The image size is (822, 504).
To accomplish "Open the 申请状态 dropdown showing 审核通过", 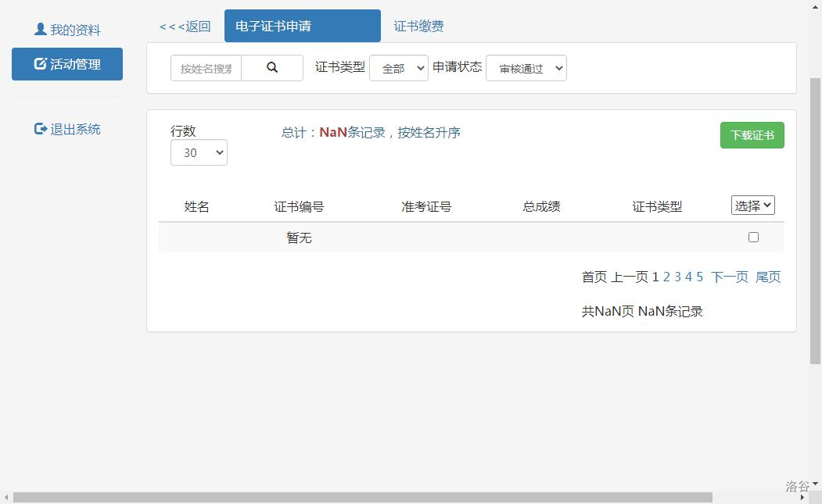I will pos(526,68).
